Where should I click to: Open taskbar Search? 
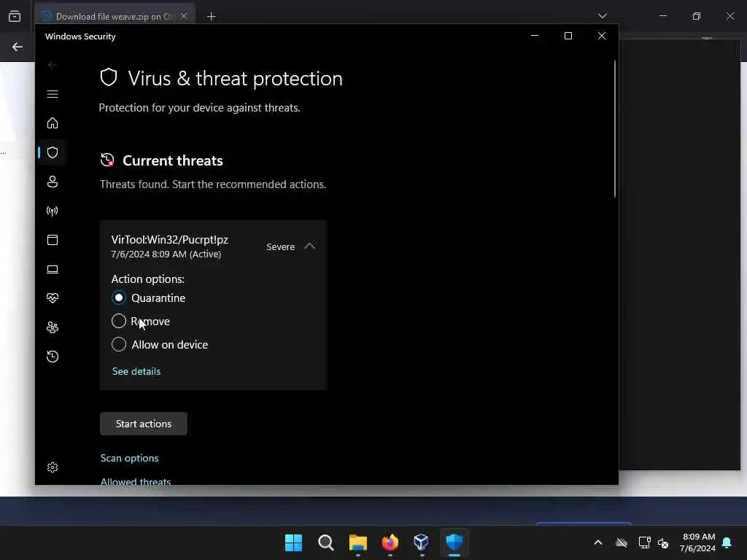tap(326, 542)
